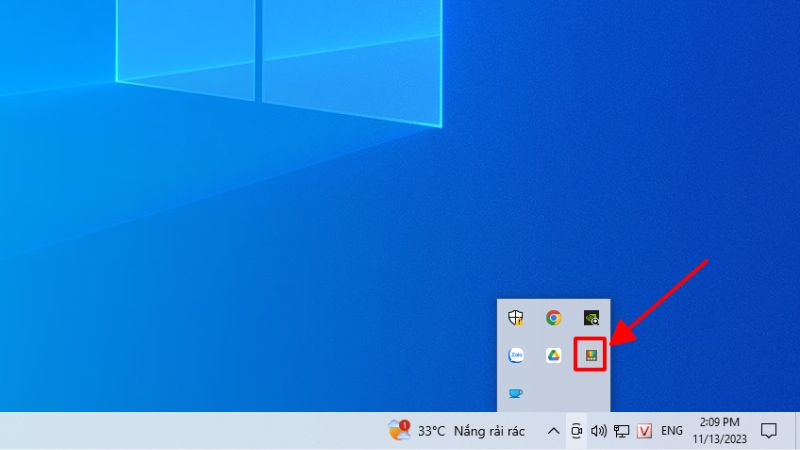Open the Google Drive tray icon
The width and height of the screenshot is (800, 450).
[554, 355]
